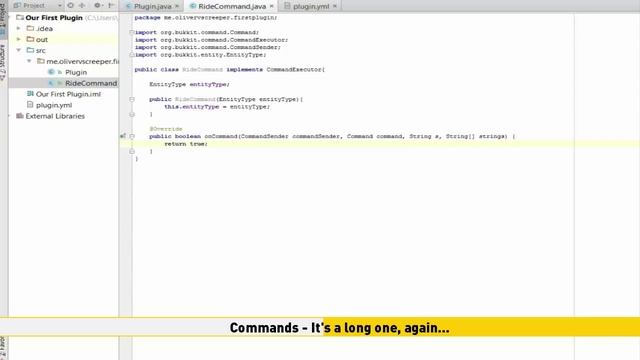640x360 pixels.
Task: Select the Our First Plugin root node
Action: [x=54, y=18]
